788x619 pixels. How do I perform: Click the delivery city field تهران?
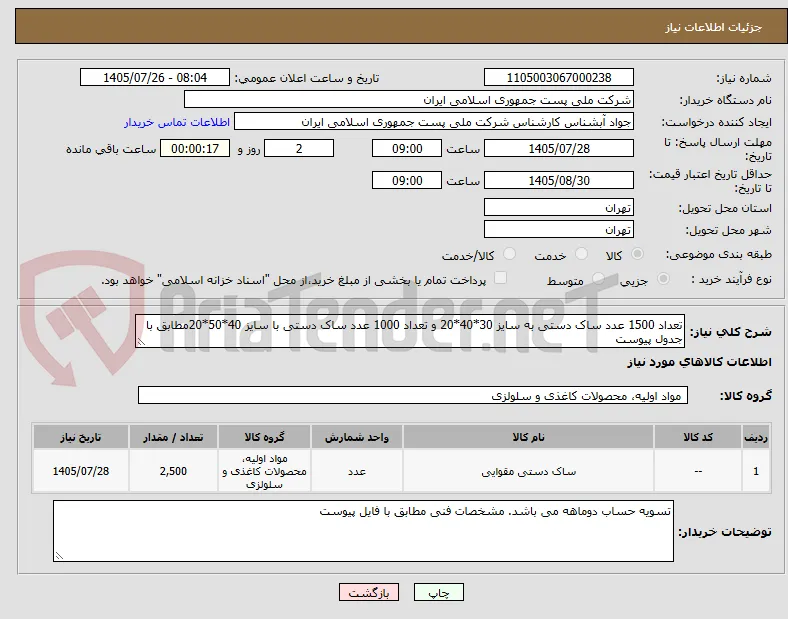[559, 230]
